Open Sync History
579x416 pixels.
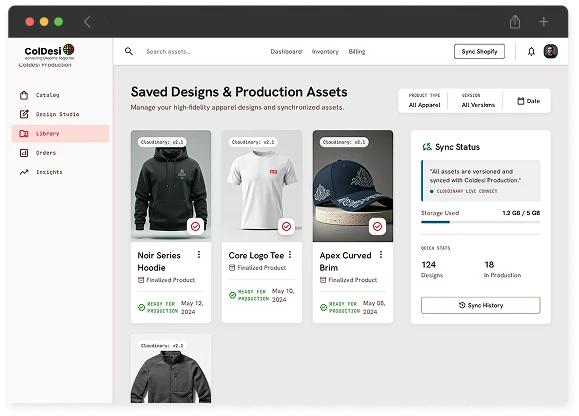pos(480,305)
